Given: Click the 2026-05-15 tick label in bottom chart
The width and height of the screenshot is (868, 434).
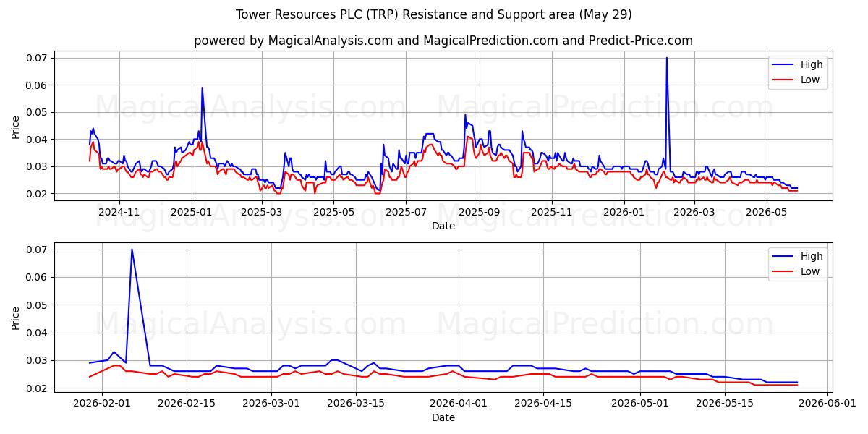Looking at the screenshot, I should pos(725,404).
